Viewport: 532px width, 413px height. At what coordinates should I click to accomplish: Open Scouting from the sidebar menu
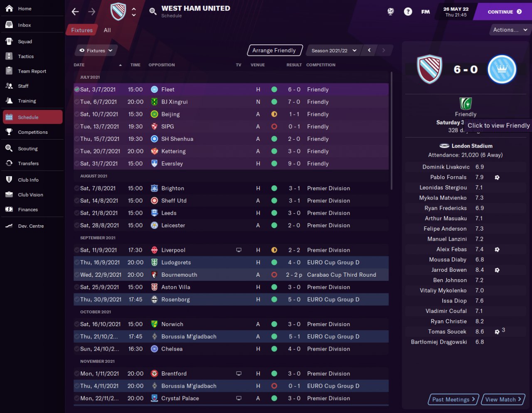point(27,149)
